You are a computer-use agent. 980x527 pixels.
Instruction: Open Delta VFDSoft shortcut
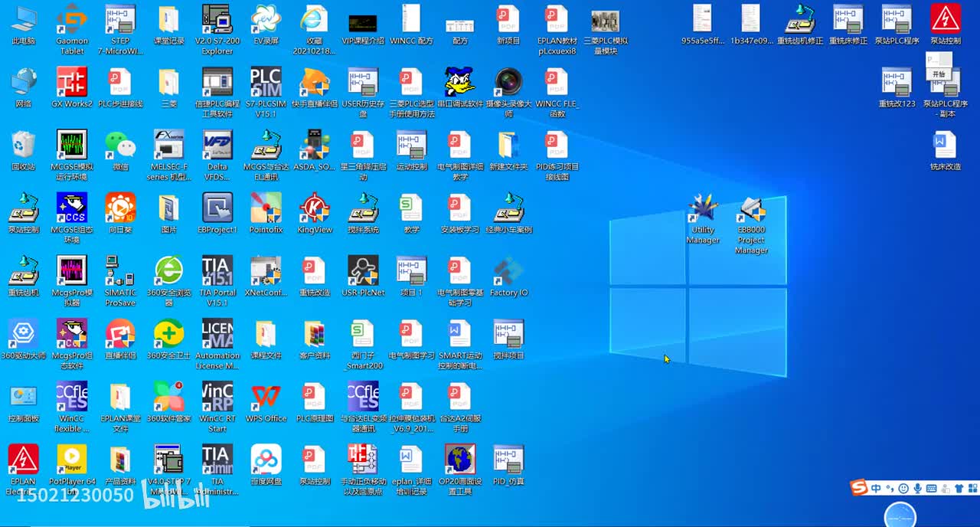tap(217, 155)
